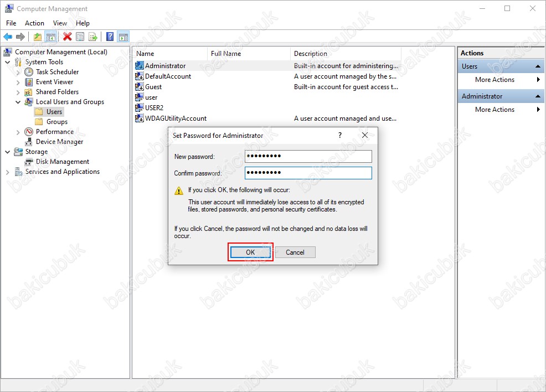Viewport: 546px width, 392px height.
Task: Click the Storage icon in tree
Action: pos(18,152)
